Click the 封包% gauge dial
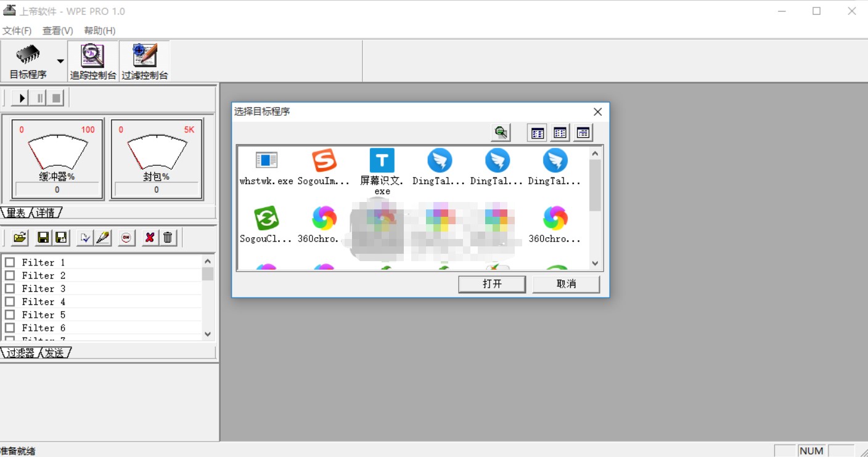Image resolution: width=868 pixels, height=457 pixels. coord(157,152)
